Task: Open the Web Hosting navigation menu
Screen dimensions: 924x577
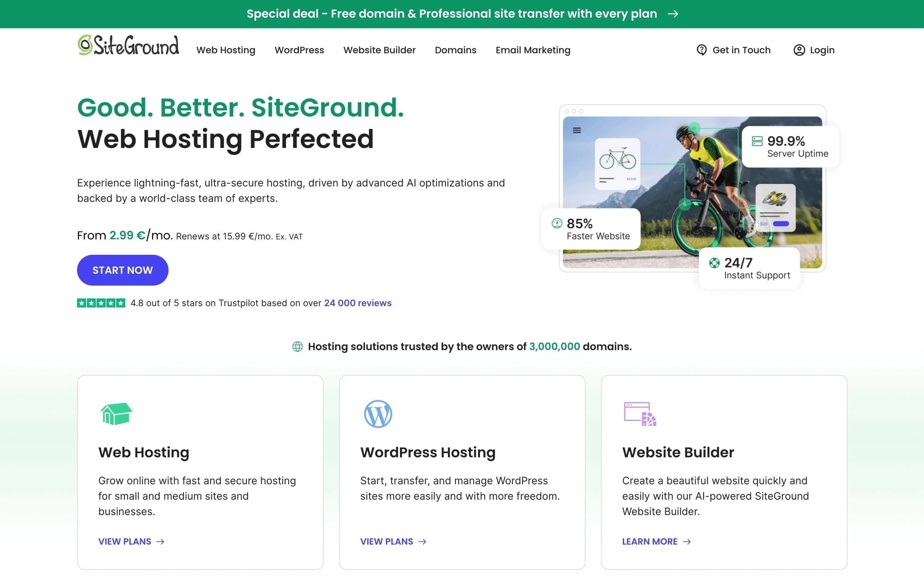Action: pyautogui.click(x=226, y=50)
